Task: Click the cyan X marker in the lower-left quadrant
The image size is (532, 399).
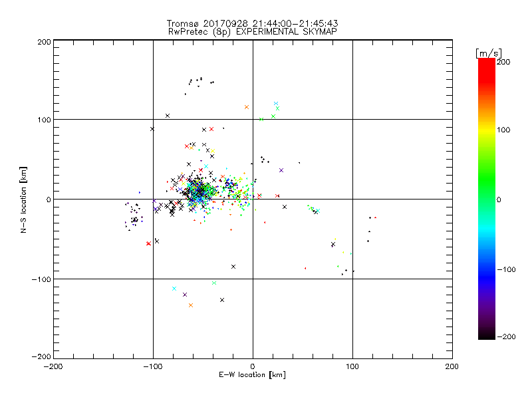Action: tap(174, 289)
